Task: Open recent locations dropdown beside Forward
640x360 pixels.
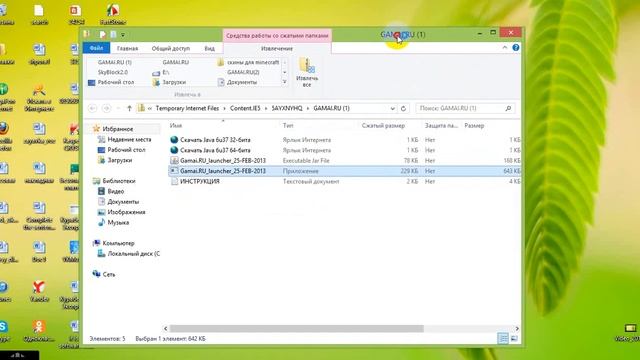Action: (x=118, y=108)
